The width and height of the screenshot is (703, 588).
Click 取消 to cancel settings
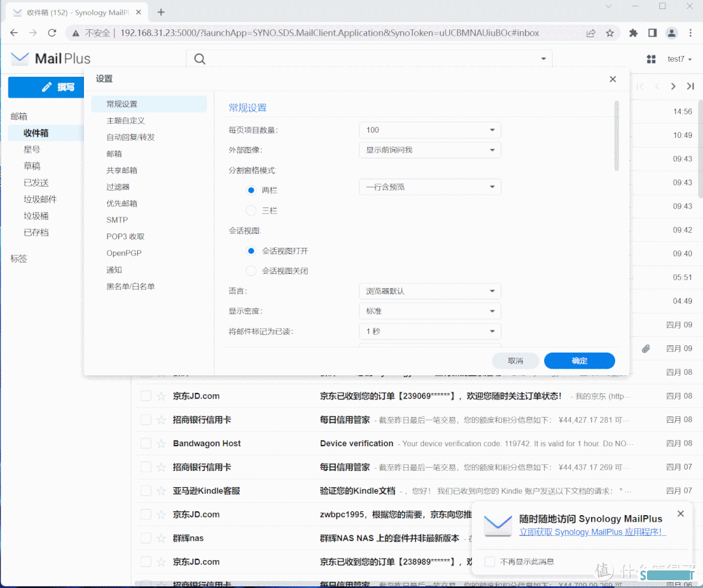click(x=515, y=361)
